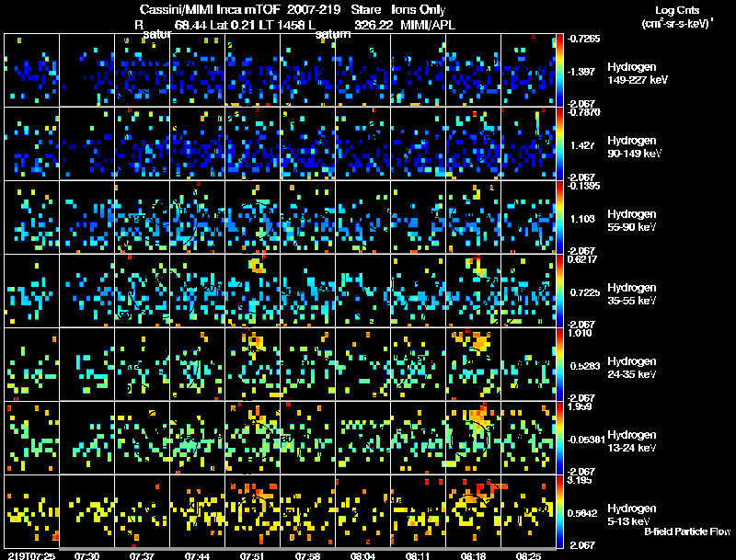Click the 'Log Cnts' units heading
736x560 pixels.
click(x=677, y=10)
